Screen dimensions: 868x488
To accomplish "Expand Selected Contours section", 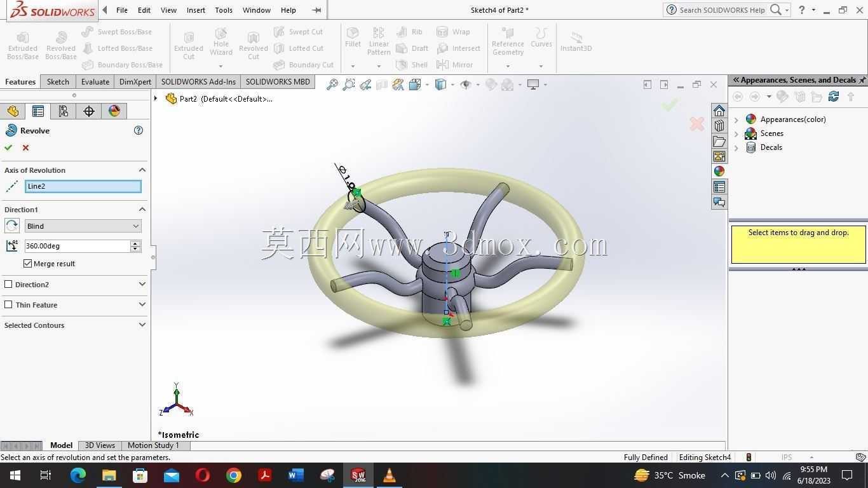I will [x=142, y=325].
